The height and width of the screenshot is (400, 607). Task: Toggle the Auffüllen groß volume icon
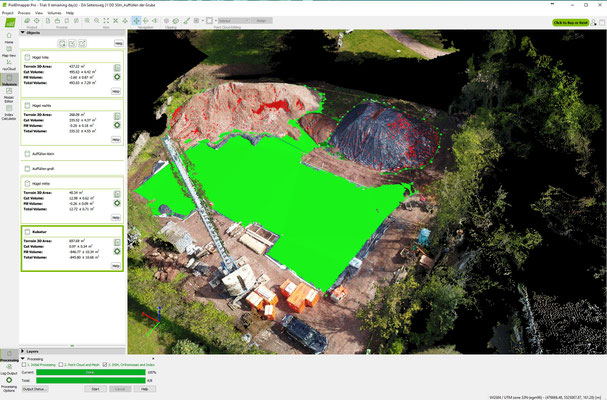[x=27, y=168]
